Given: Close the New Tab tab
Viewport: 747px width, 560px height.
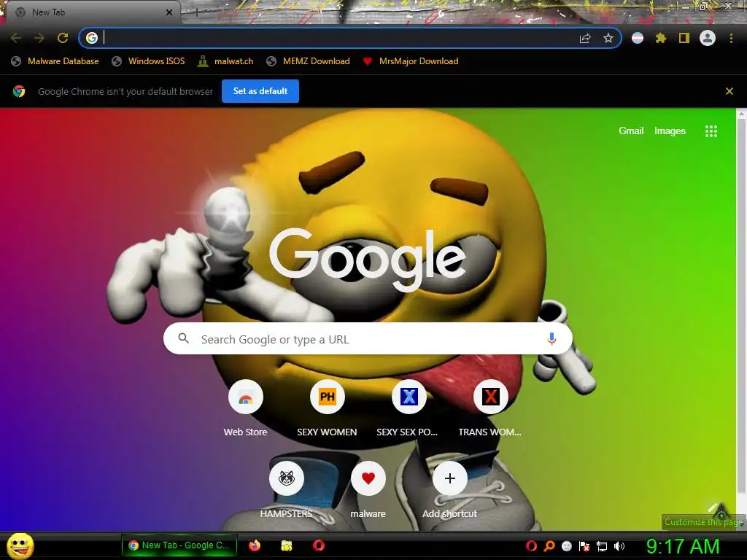Looking at the screenshot, I should [x=169, y=12].
